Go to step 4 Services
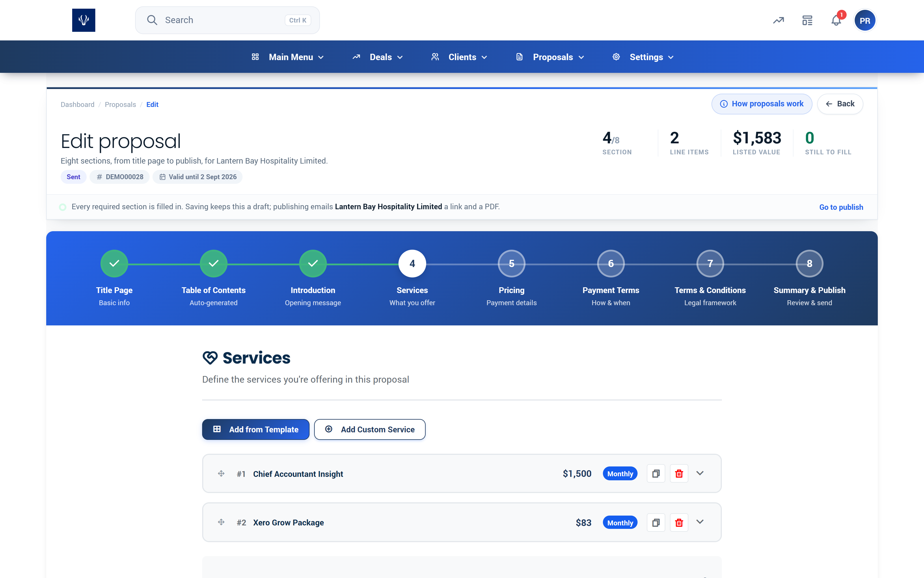This screenshot has height=578, width=924. [412, 263]
